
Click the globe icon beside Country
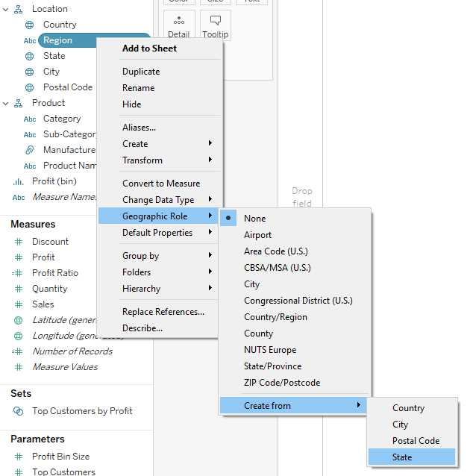point(29,25)
